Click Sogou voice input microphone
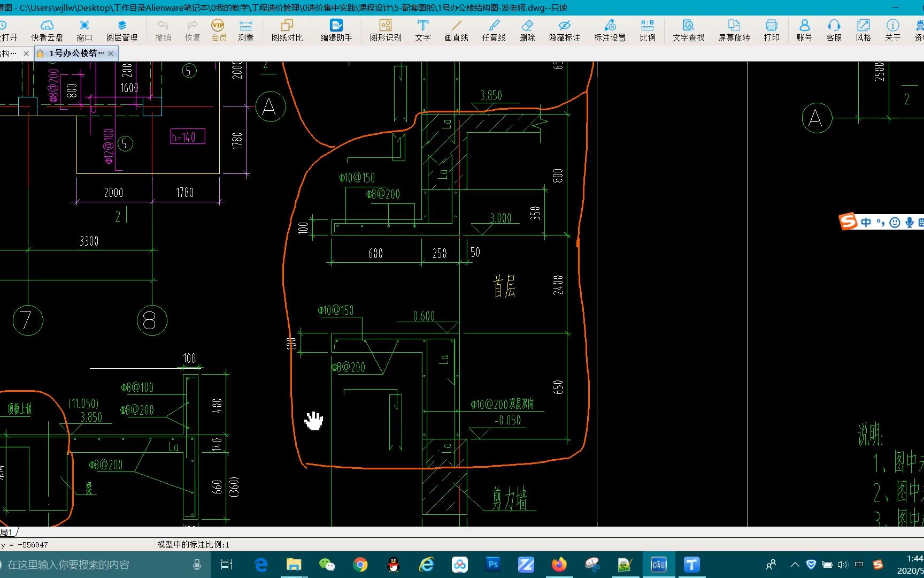 coord(909,222)
